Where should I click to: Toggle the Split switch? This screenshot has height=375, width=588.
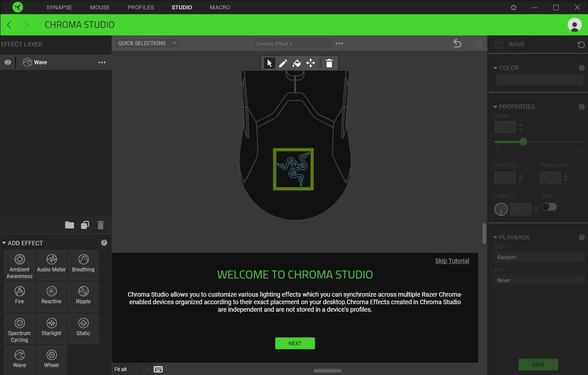coord(549,207)
